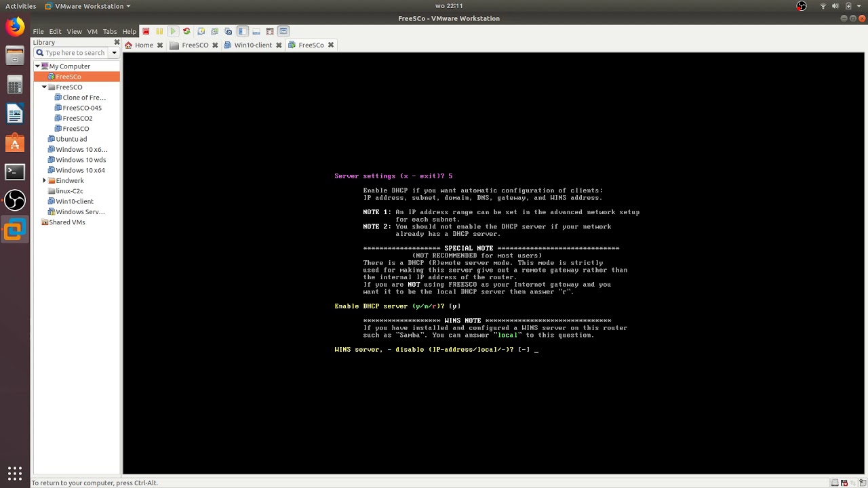
Task: Open the Edit menu
Action: [55, 31]
